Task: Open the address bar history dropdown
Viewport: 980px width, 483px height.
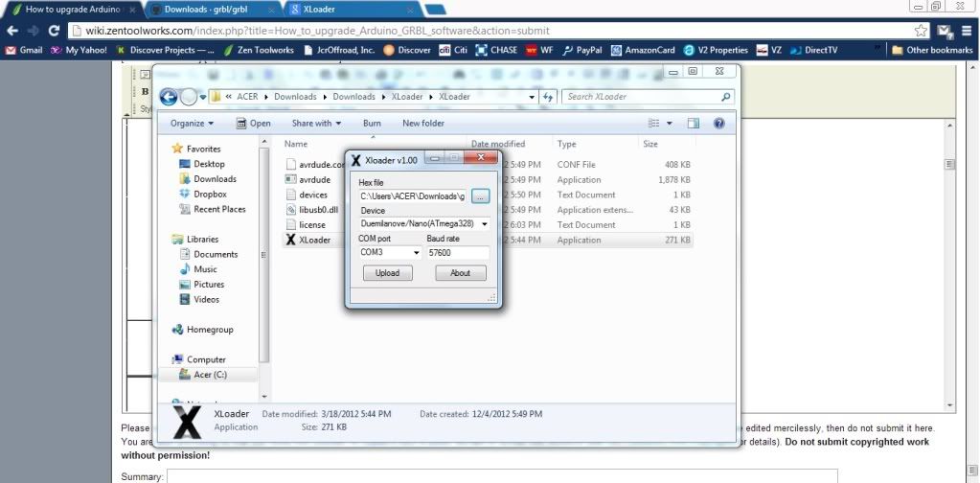Action: coord(532,97)
